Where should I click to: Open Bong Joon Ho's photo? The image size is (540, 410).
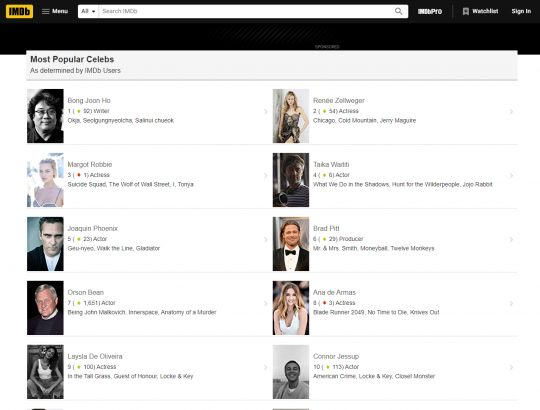[45, 116]
